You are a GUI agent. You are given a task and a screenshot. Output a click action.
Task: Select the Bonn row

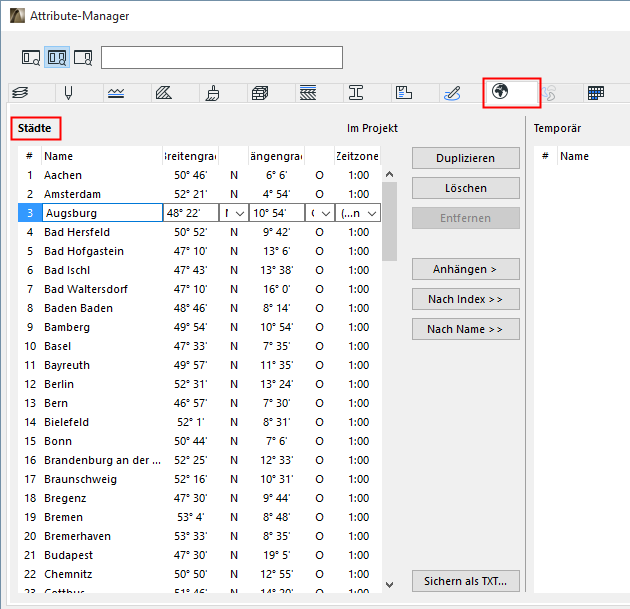point(199,441)
